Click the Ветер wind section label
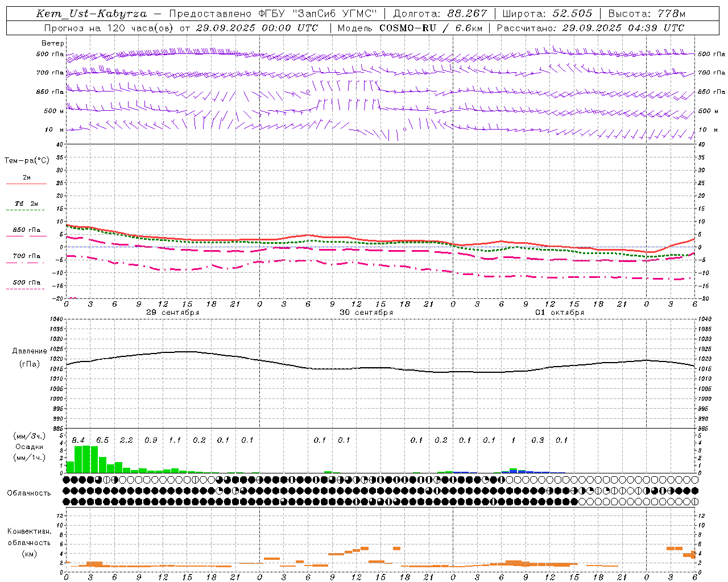 [x=53, y=43]
